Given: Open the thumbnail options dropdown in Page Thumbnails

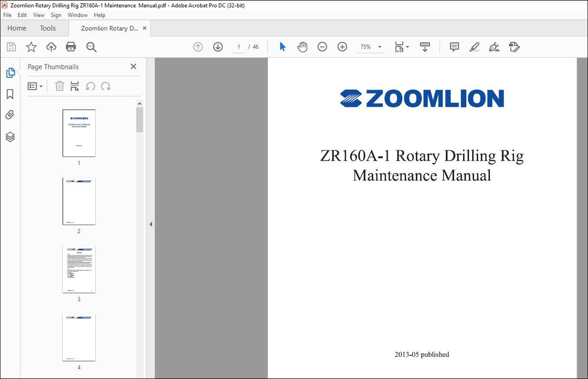Looking at the screenshot, I should point(35,86).
